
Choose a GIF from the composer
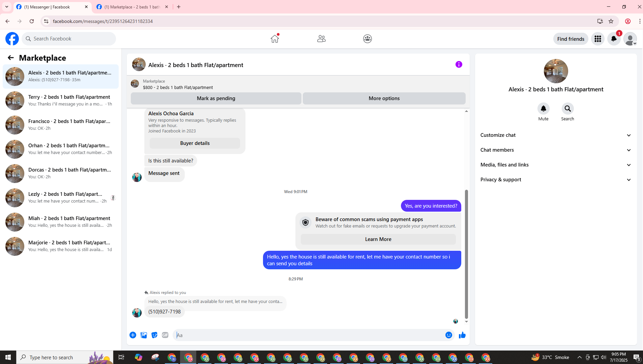[x=165, y=335]
